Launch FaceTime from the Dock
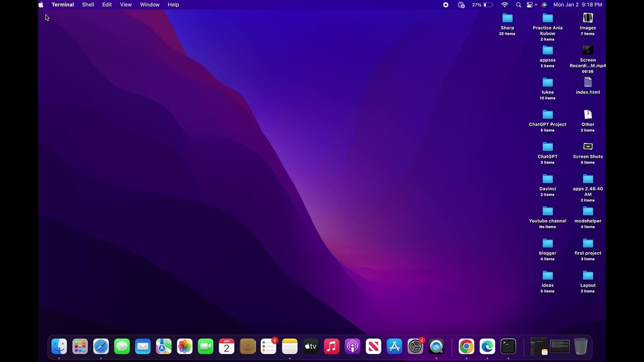The image size is (644, 362). click(x=206, y=346)
